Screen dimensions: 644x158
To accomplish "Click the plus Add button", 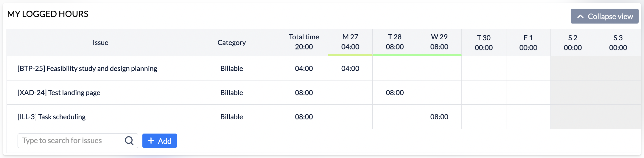I will tap(159, 141).
